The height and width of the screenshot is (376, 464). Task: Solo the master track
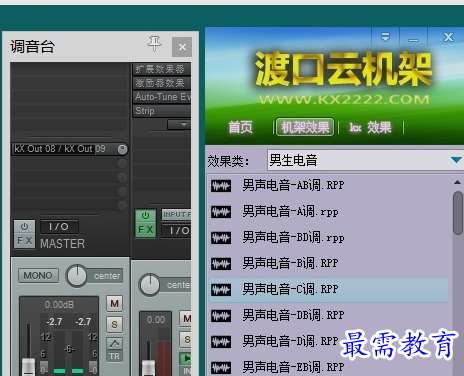click(x=114, y=324)
